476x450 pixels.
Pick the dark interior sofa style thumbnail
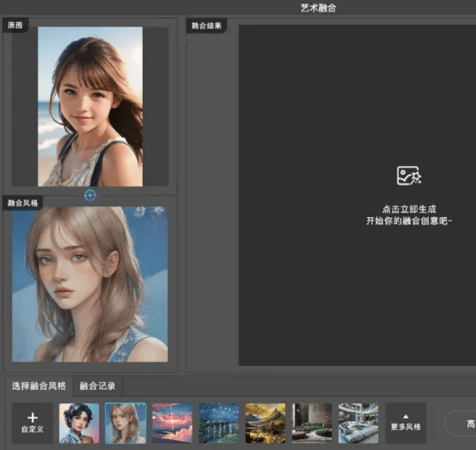coord(312,423)
